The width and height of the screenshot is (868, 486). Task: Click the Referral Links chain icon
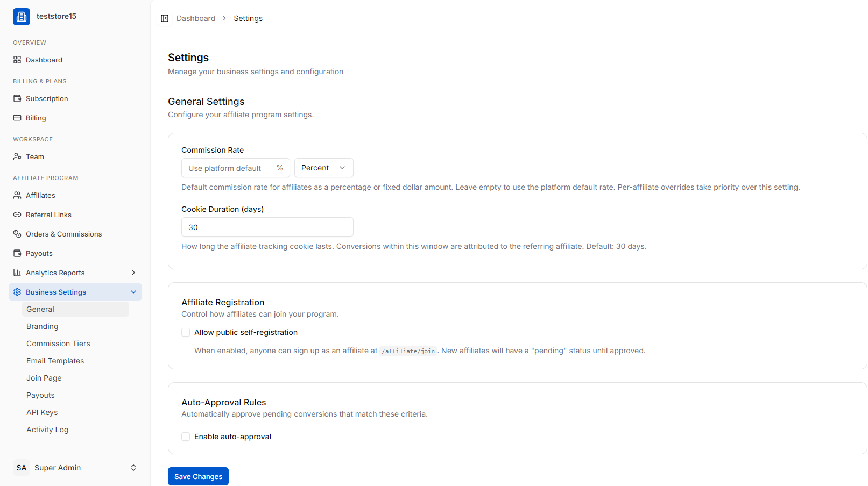click(17, 215)
